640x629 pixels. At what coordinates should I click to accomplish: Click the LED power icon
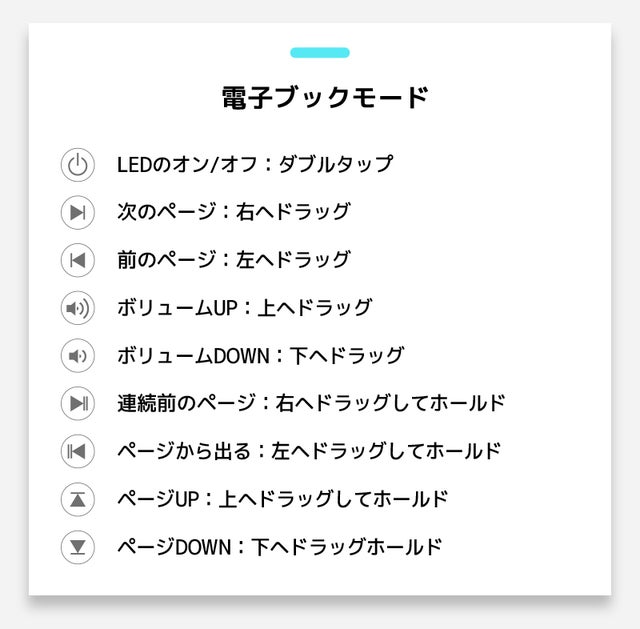click(78, 165)
